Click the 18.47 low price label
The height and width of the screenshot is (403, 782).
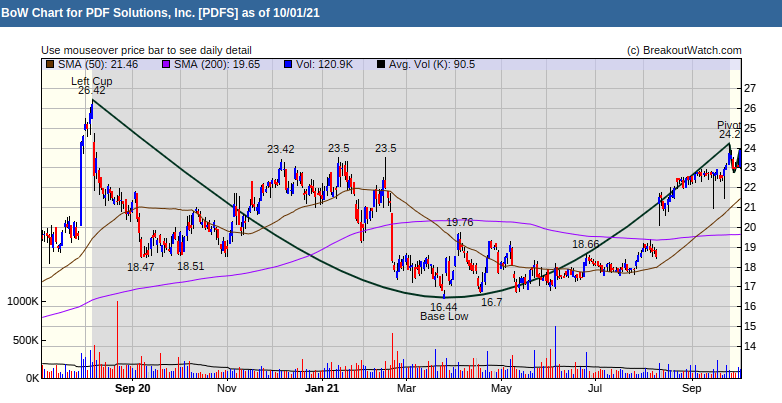(x=141, y=267)
